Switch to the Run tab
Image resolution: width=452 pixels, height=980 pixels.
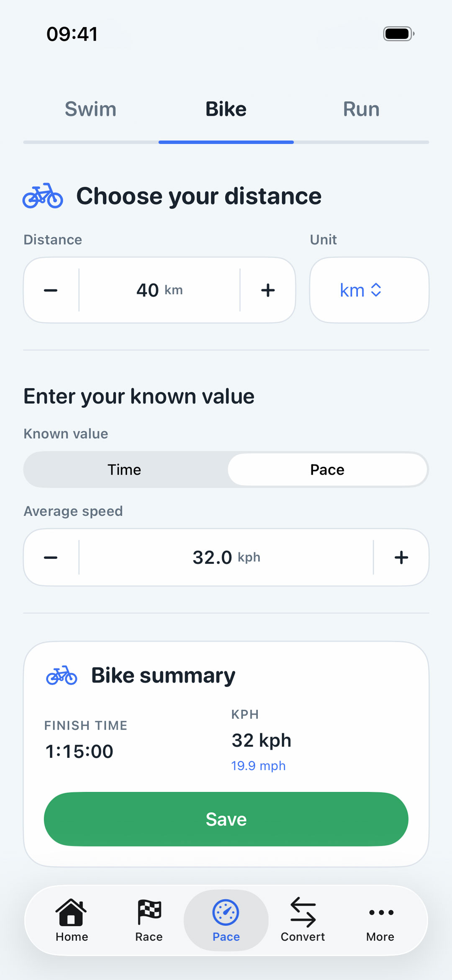coord(361,109)
